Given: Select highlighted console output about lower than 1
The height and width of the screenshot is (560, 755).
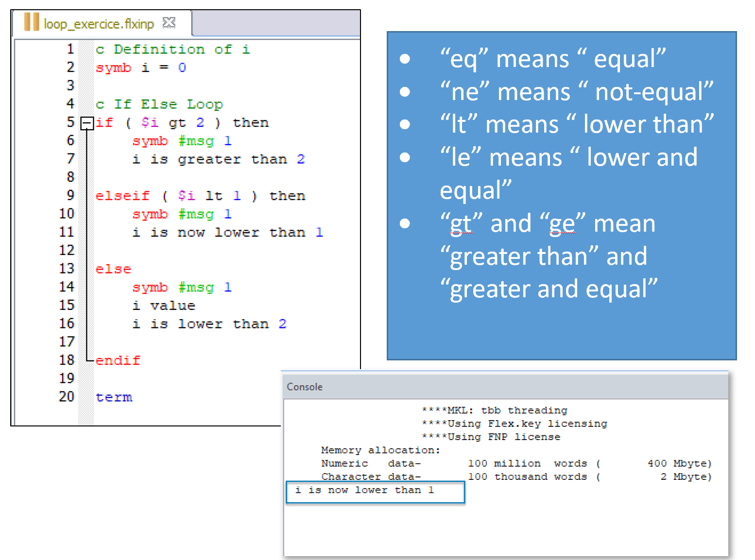Looking at the screenshot, I should tap(364, 491).
